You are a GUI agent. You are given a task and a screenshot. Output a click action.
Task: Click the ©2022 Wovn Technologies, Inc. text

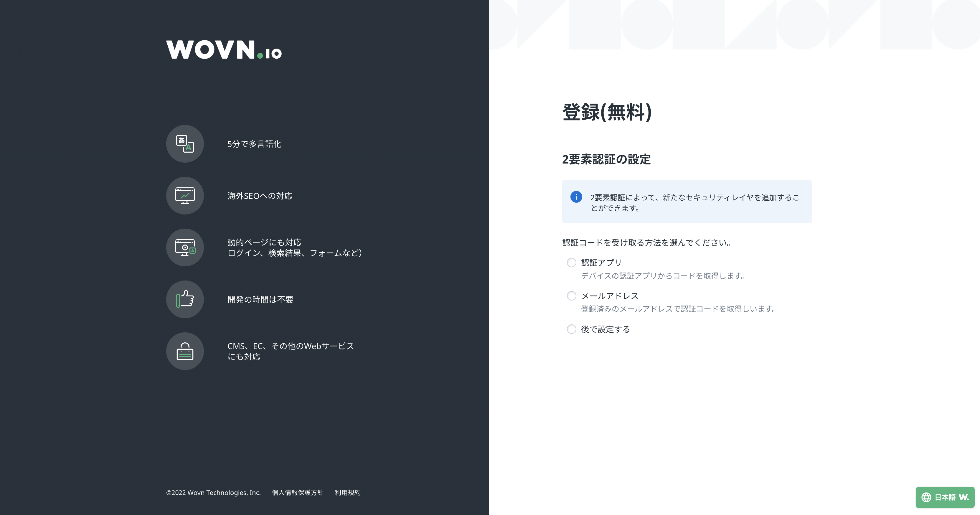[213, 493]
